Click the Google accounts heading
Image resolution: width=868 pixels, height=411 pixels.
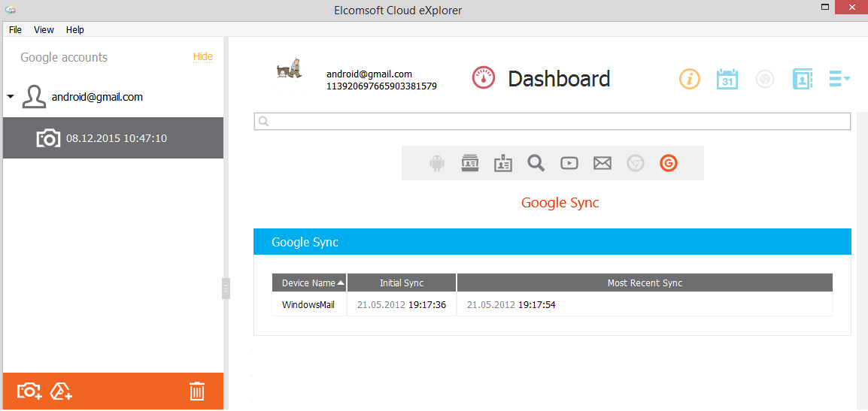click(64, 57)
